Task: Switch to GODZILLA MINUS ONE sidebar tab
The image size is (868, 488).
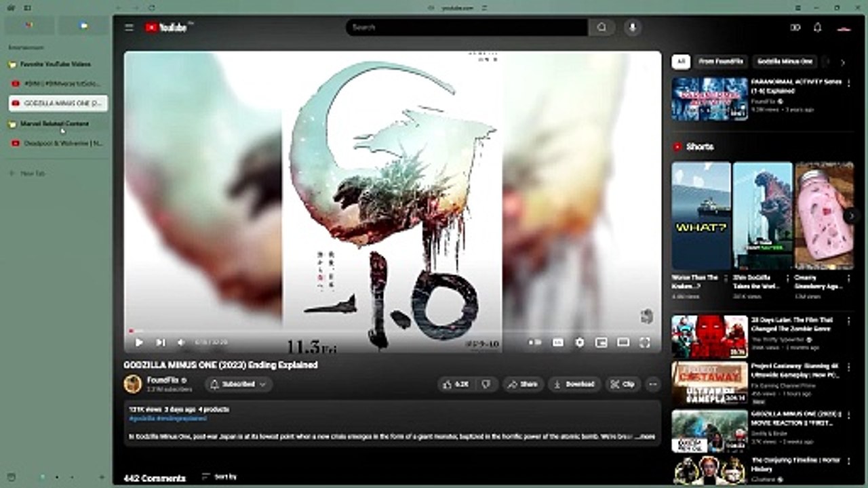Action: click(58, 103)
